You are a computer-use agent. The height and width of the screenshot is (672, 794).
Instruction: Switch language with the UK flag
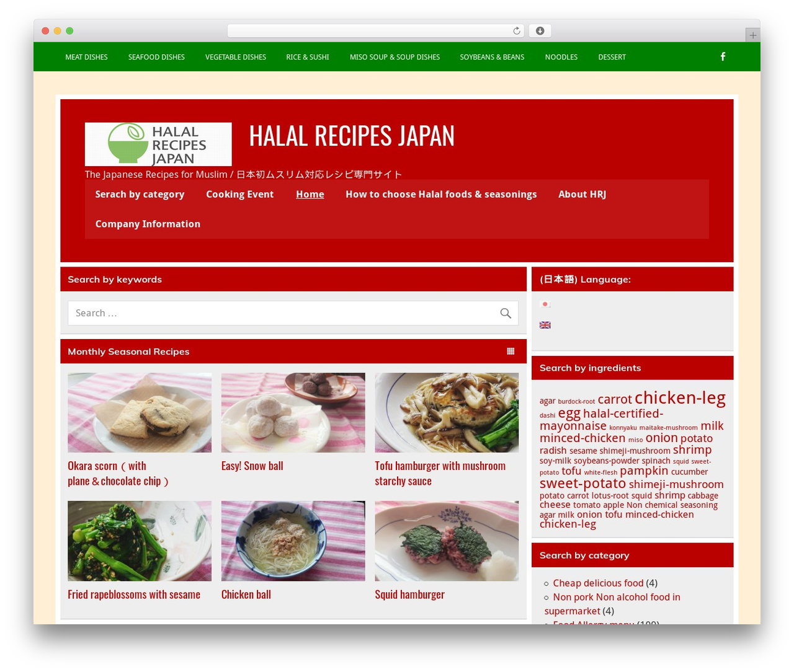pyautogui.click(x=545, y=325)
